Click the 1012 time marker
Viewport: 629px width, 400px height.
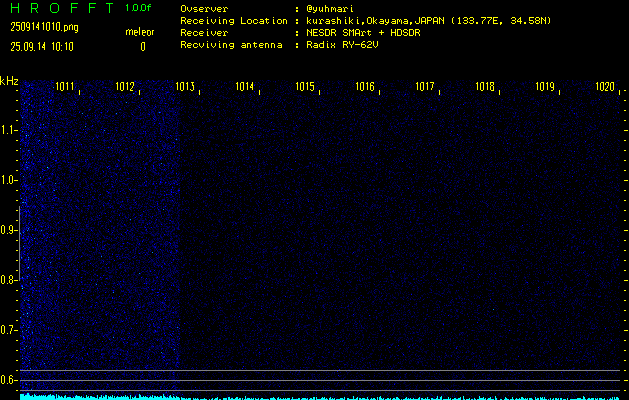tap(125, 86)
